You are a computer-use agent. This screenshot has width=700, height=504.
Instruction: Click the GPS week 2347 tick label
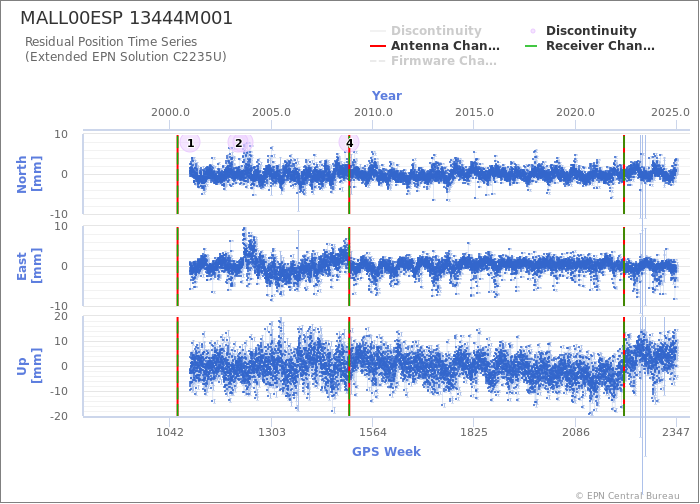676,432
